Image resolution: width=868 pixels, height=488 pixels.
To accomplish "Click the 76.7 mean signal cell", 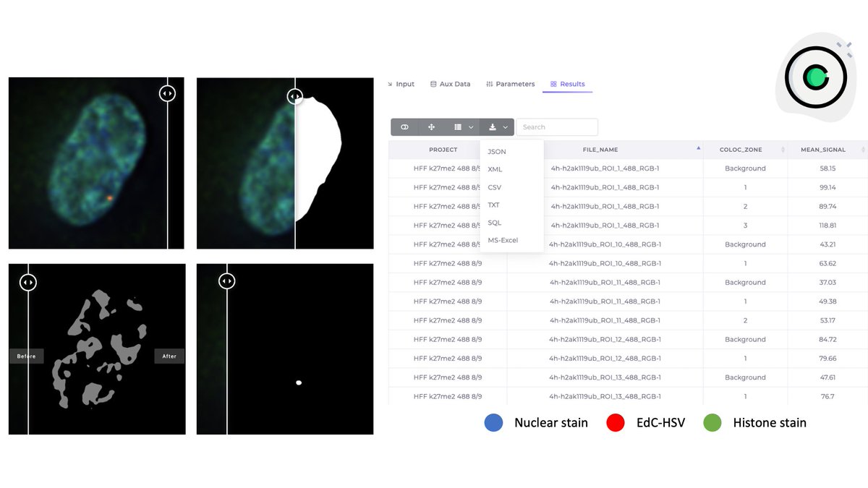I will pos(827,396).
